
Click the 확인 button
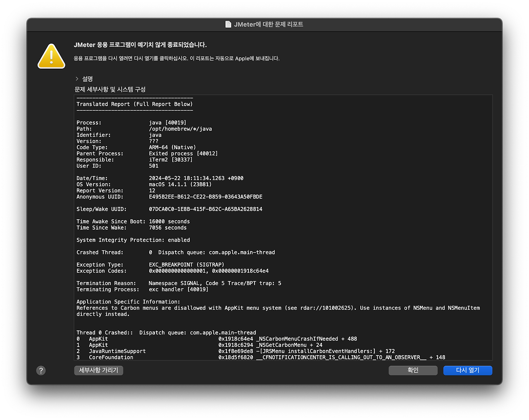click(413, 370)
